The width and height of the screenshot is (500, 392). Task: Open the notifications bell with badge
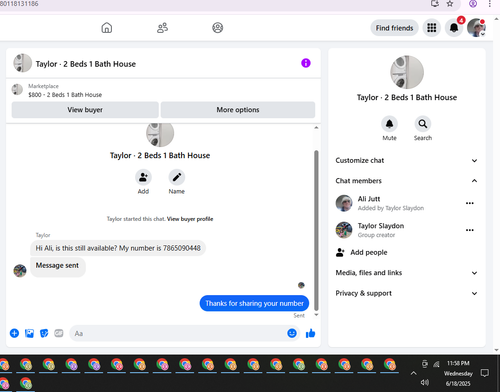coord(454,28)
